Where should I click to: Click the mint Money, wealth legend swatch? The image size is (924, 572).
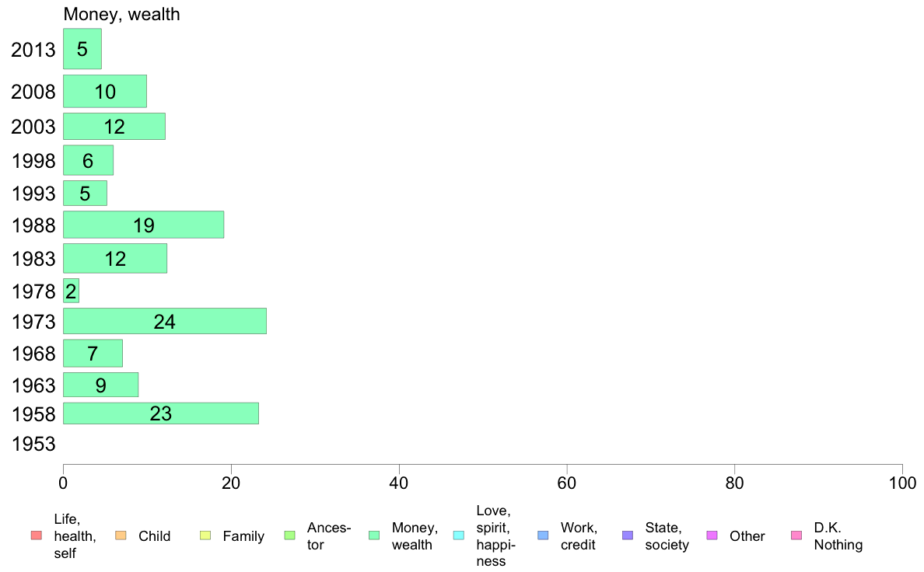tap(373, 535)
